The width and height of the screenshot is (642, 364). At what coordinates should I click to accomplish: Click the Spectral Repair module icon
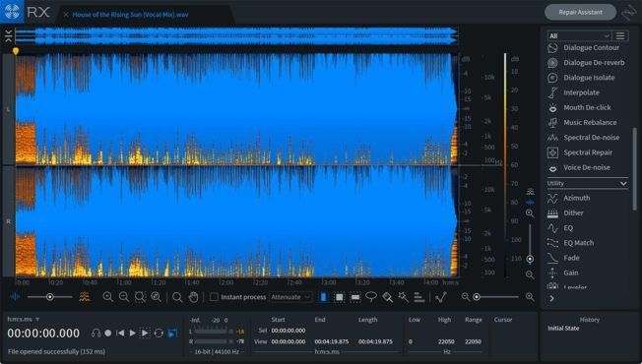coord(552,152)
